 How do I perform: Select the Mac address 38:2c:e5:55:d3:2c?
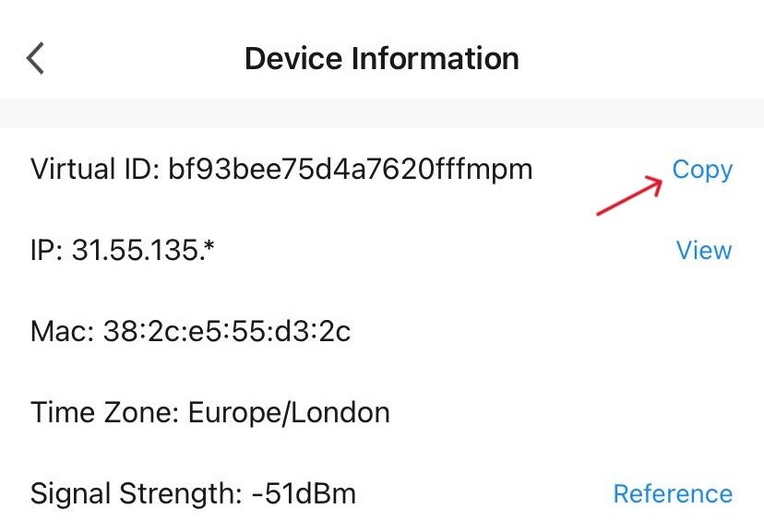point(227,332)
